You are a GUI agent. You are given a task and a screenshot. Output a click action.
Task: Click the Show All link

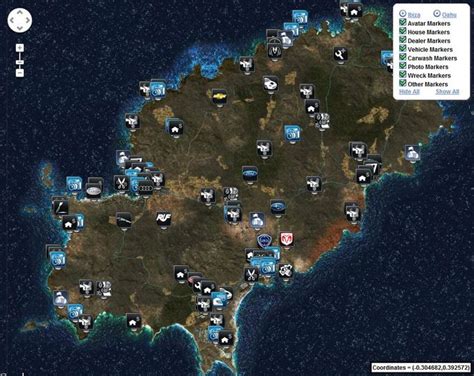[447, 92]
